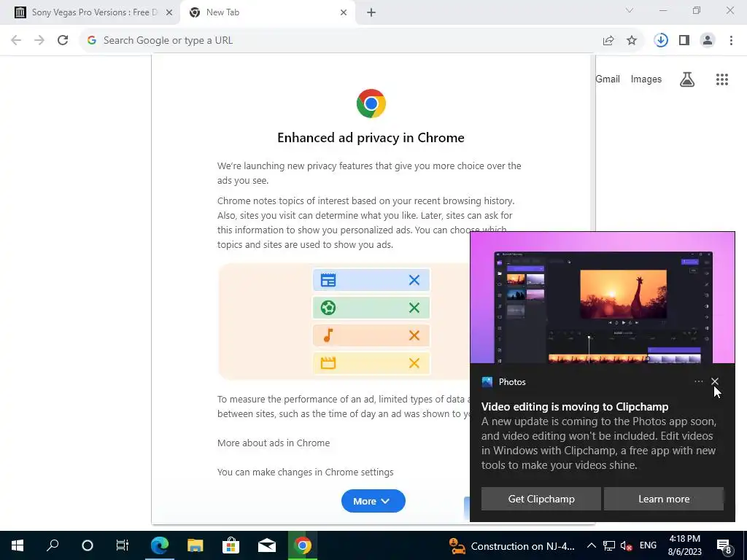This screenshot has width=747, height=560.
Task: Open Microsoft Store from taskbar
Action: 231,545
